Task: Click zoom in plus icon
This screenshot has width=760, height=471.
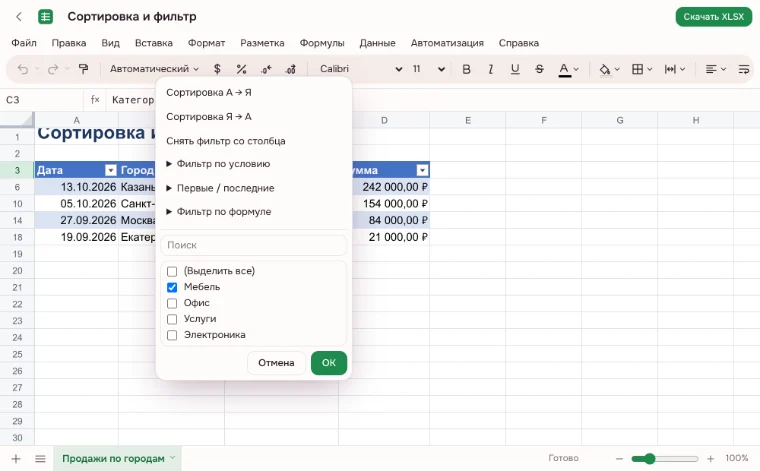Action: 711,458
